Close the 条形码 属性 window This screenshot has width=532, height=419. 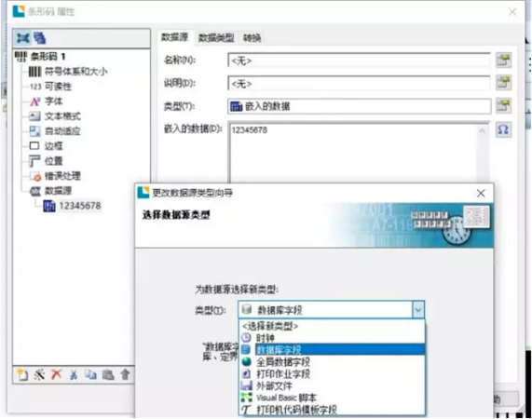pos(512,12)
